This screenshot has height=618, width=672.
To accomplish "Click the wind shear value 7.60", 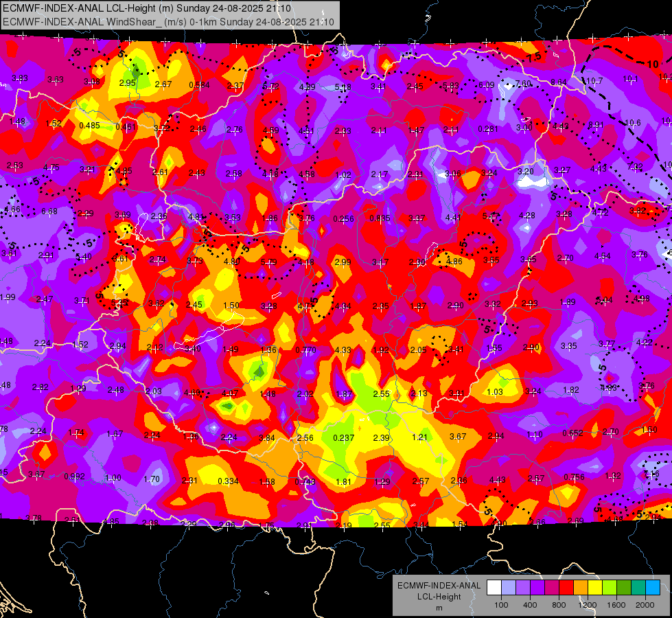I will tap(523, 83).
